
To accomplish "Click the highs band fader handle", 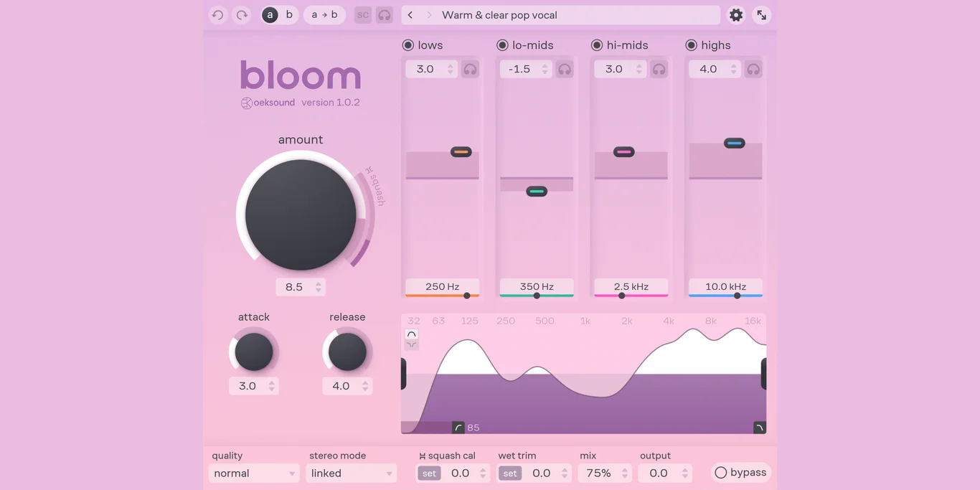I will (734, 143).
